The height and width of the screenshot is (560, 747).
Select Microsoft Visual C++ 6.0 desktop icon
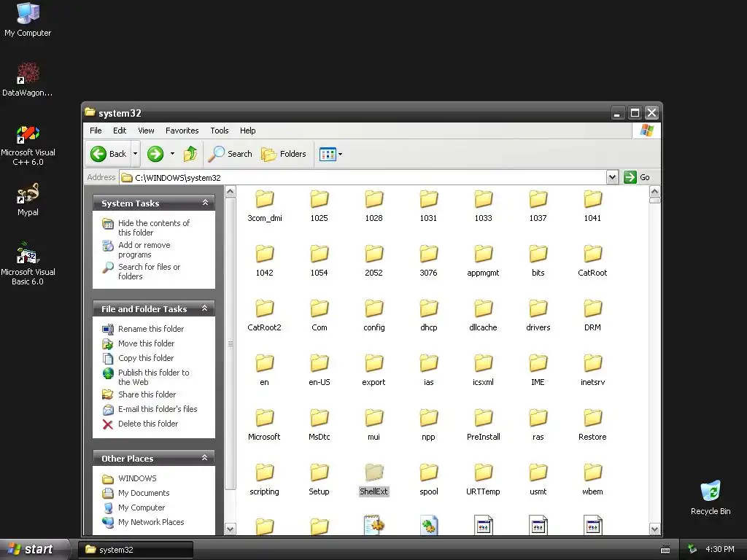tap(28, 145)
